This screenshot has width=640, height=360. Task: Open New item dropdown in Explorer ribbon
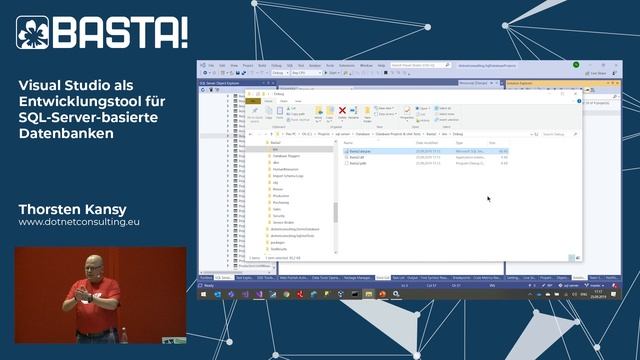pyautogui.click(x=384, y=108)
